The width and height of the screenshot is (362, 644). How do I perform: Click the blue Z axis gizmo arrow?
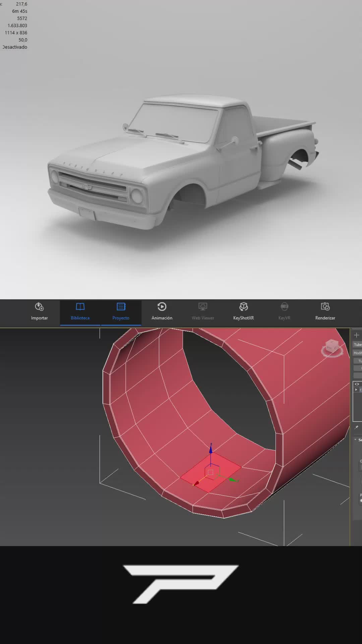click(x=211, y=449)
